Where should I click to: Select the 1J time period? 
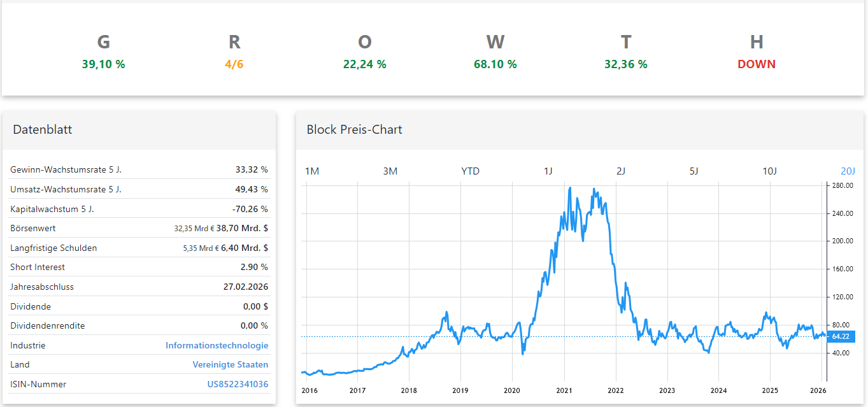[x=548, y=171]
